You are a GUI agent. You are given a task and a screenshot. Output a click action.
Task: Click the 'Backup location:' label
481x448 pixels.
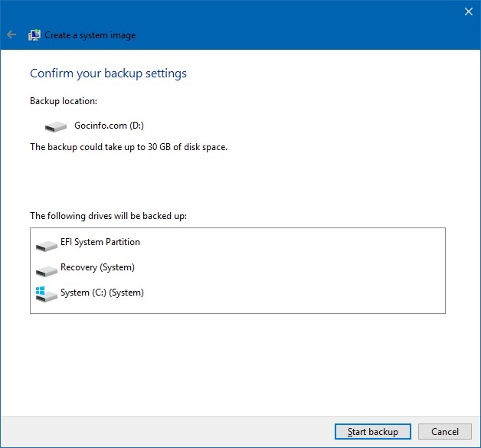[64, 101]
